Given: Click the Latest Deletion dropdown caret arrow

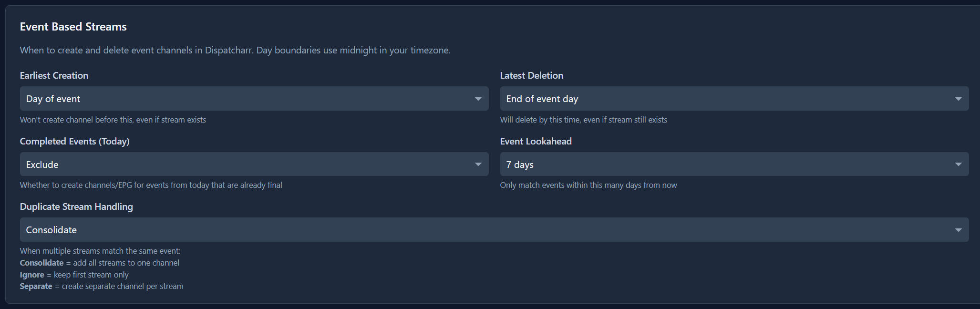Looking at the screenshot, I should [x=958, y=99].
